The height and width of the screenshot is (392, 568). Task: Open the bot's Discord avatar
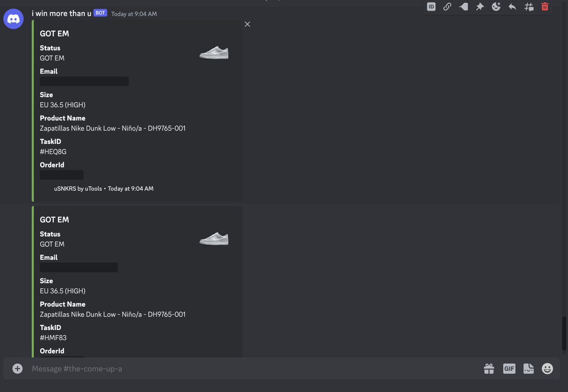(14, 19)
